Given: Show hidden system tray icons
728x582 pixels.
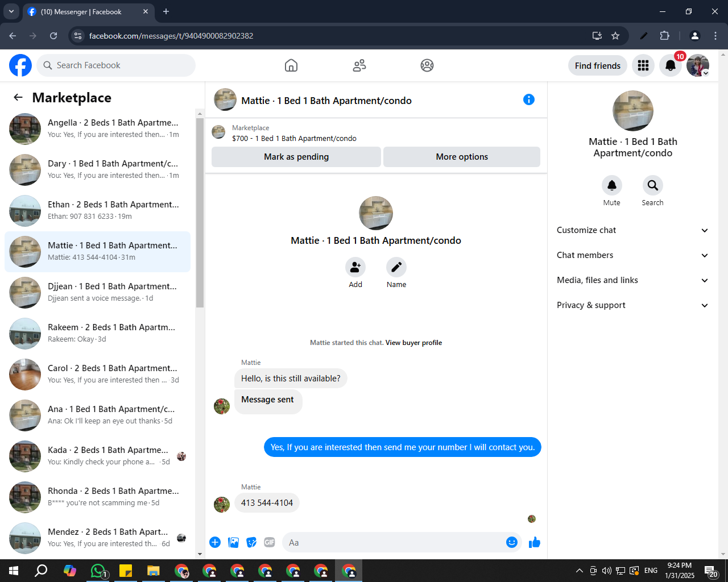Looking at the screenshot, I should click(x=579, y=571).
